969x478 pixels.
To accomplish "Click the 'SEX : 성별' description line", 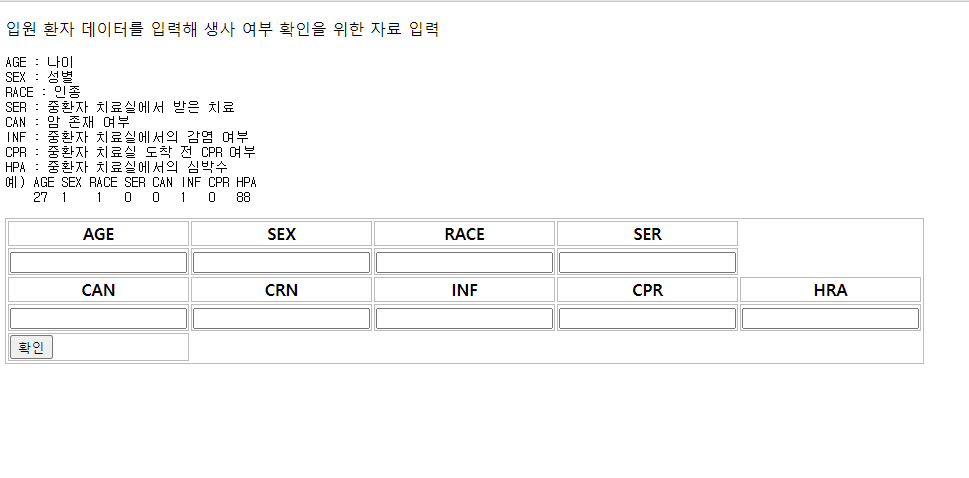I will [x=40, y=77].
